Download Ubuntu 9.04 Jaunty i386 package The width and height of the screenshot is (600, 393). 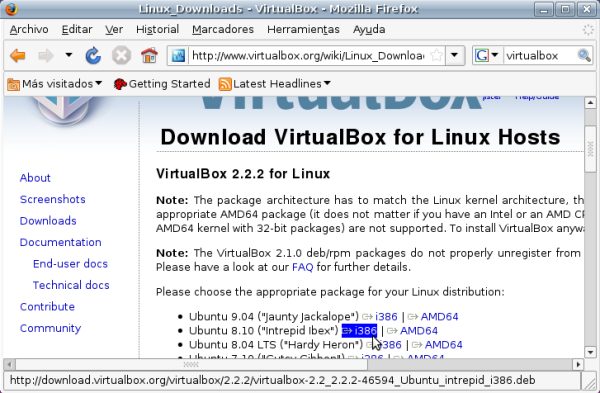386,317
